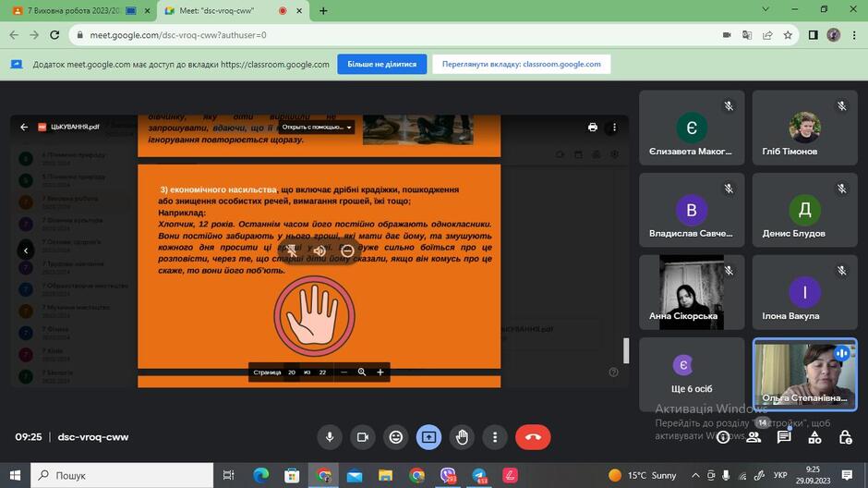The height and width of the screenshot is (488, 868).
Task: Toggle the browser side panel
Action: [814, 35]
